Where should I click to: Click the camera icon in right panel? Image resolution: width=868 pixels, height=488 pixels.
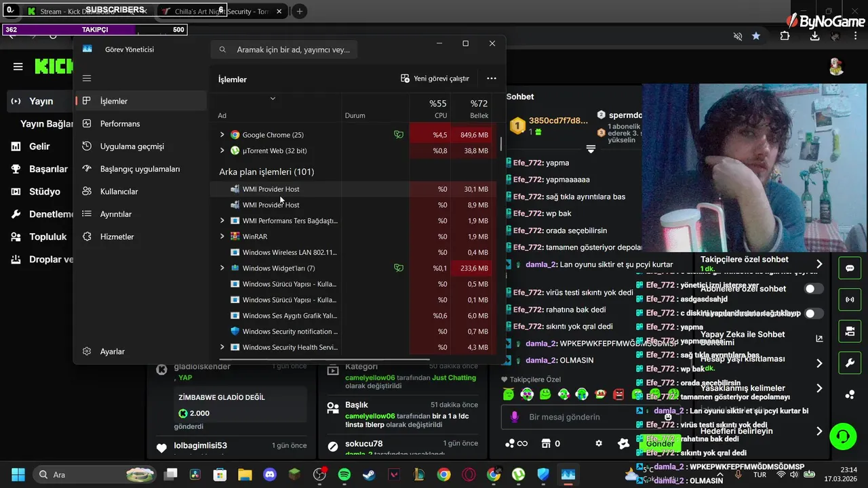click(850, 331)
